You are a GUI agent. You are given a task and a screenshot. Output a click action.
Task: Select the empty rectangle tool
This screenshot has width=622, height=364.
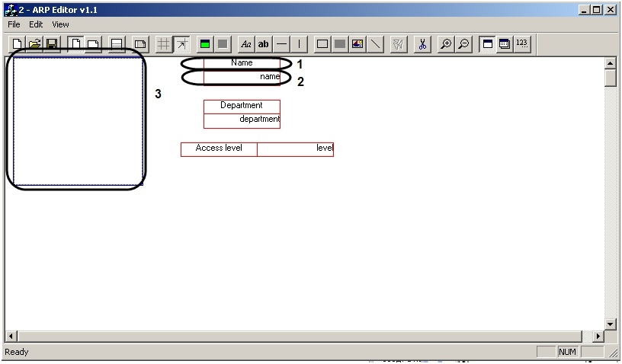click(322, 44)
